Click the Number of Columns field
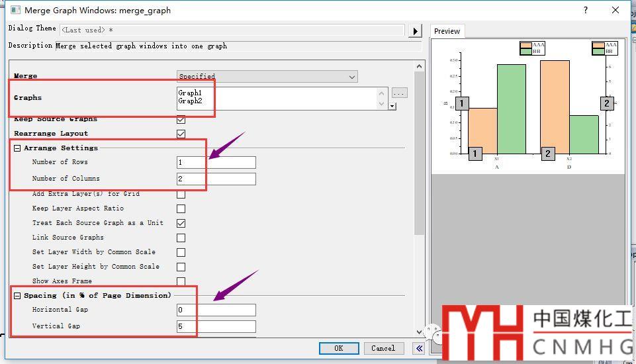The image size is (636, 364). pyautogui.click(x=216, y=179)
